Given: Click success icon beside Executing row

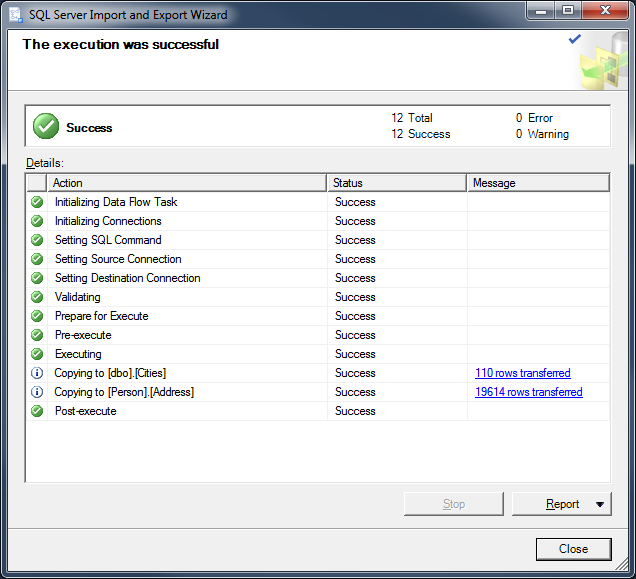Looking at the screenshot, I should click(37, 354).
